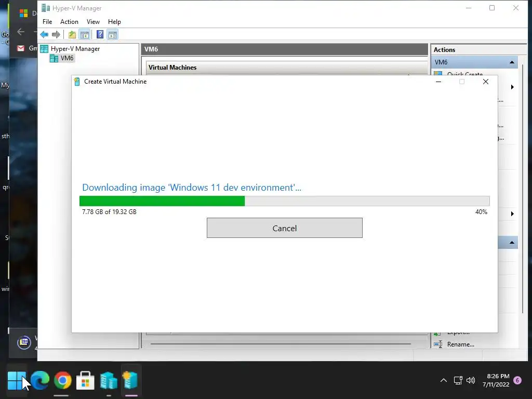Close the Create Virtual Machine dialog
The image size is (532, 399).
coord(486,82)
